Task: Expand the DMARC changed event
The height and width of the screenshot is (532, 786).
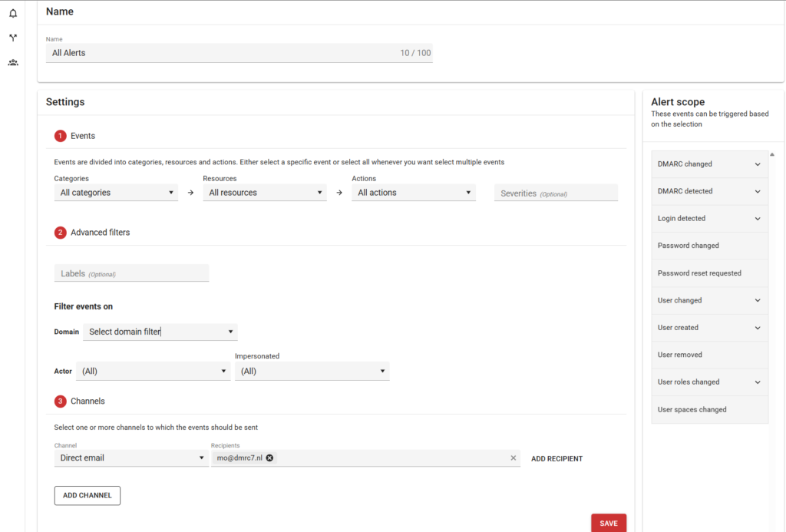Action: pos(757,164)
